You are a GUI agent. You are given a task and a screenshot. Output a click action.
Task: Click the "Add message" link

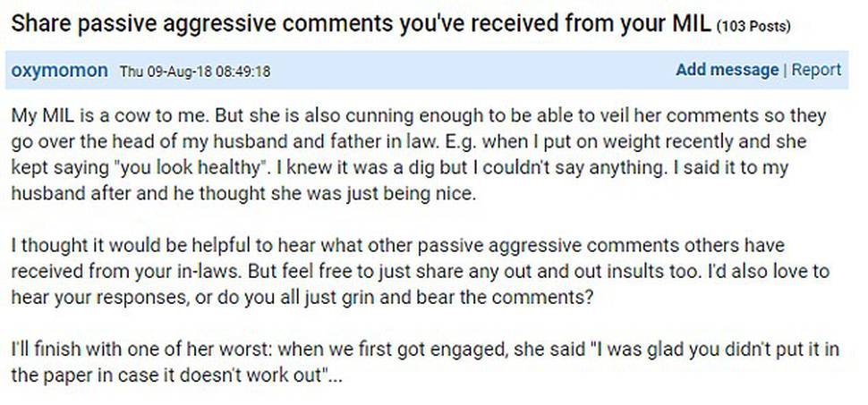click(727, 70)
